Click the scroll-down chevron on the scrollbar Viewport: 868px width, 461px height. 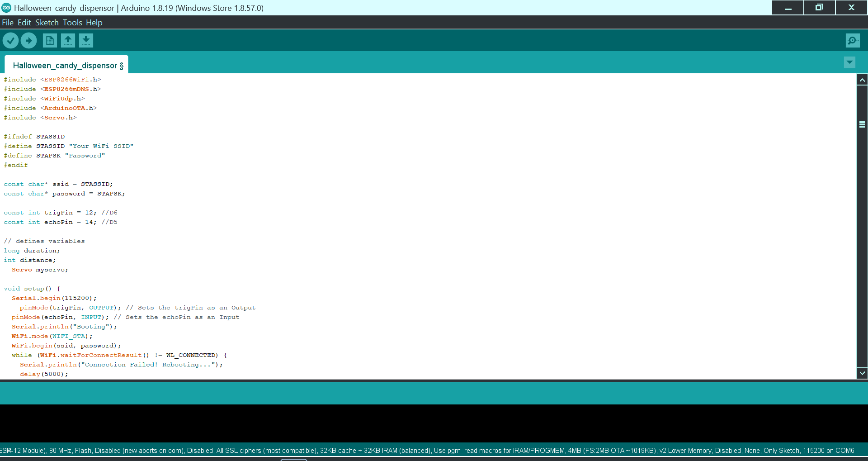(863, 373)
